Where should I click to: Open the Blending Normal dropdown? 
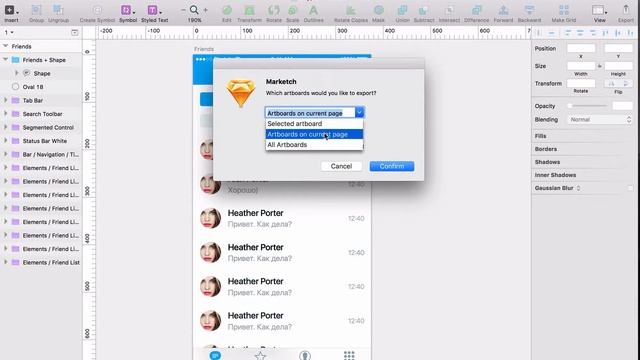click(599, 120)
